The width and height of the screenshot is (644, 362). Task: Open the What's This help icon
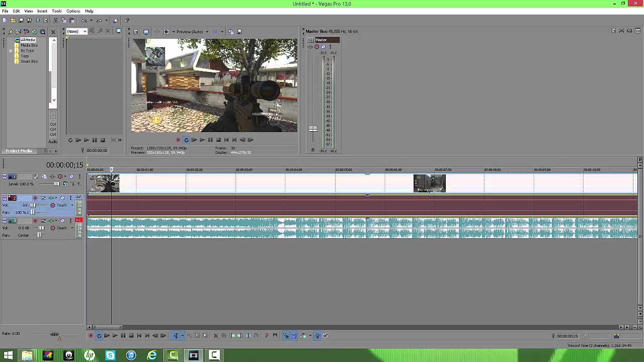pyautogui.click(x=127, y=20)
